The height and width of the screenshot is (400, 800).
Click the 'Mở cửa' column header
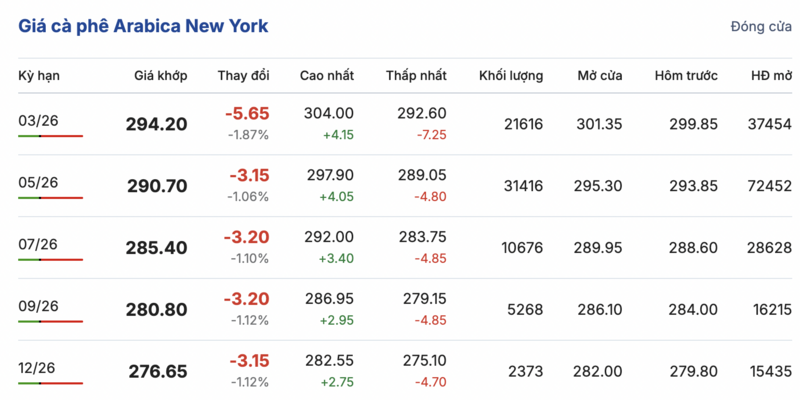point(600,76)
